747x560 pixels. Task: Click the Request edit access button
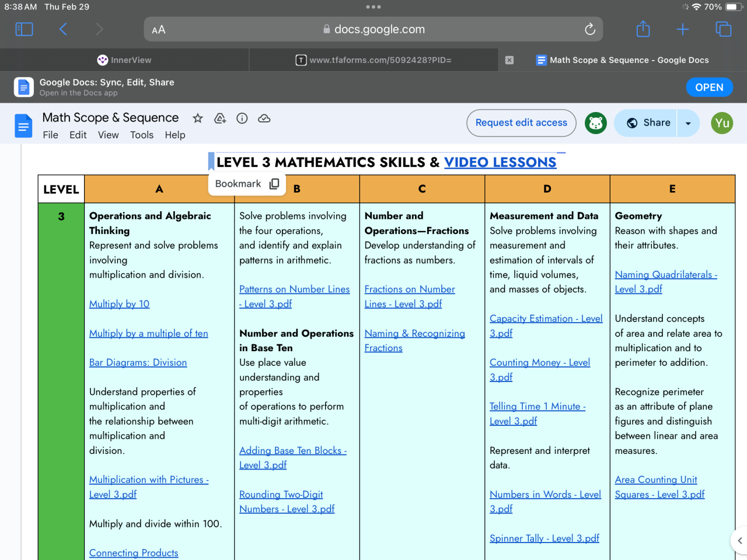point(521,123)
